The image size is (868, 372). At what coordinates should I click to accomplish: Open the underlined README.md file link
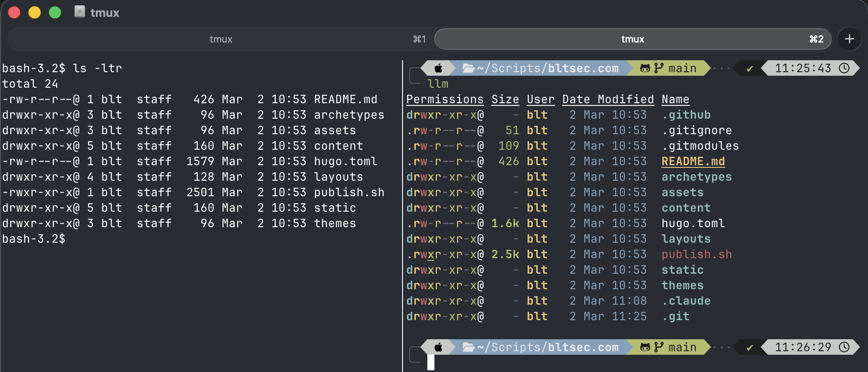(693, 162)
